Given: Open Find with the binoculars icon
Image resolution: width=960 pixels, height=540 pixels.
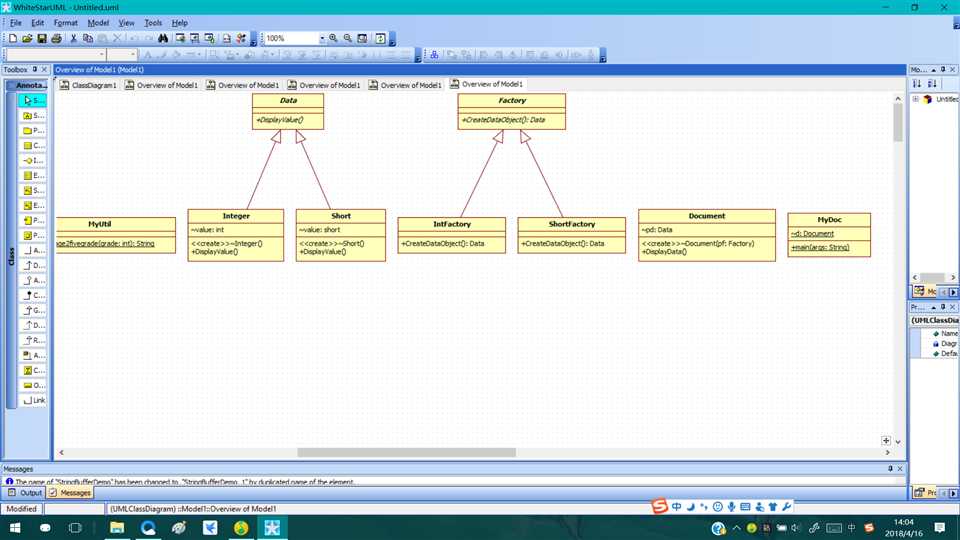Looking at the screenshot, I should 163,39.
